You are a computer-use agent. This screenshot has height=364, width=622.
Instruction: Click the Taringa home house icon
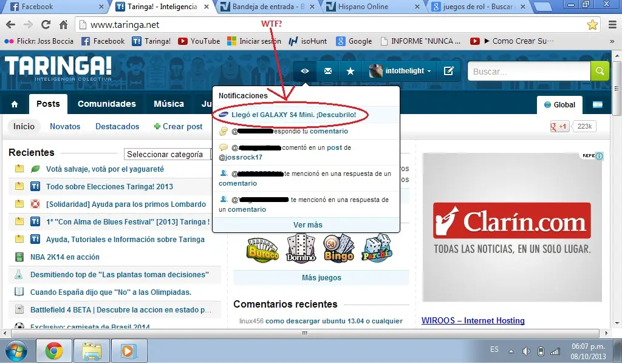pyautogui.click(x=15, y=104)
